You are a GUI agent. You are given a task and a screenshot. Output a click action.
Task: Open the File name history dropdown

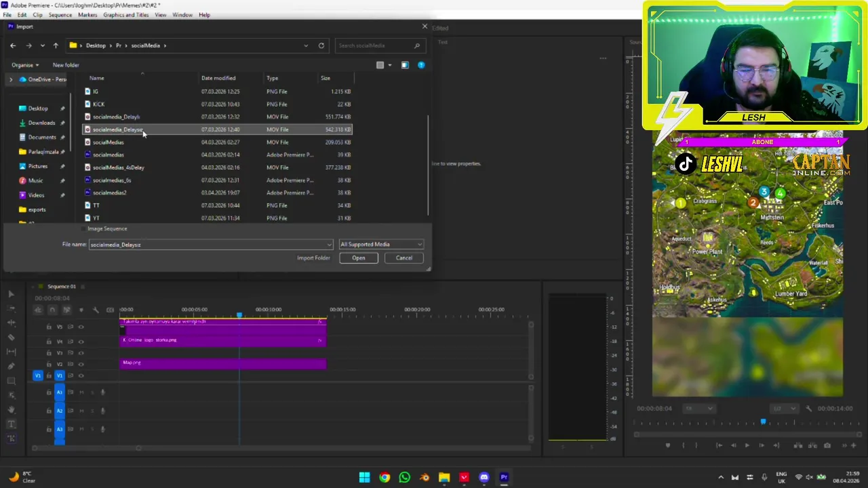click(x=330, y=244)
